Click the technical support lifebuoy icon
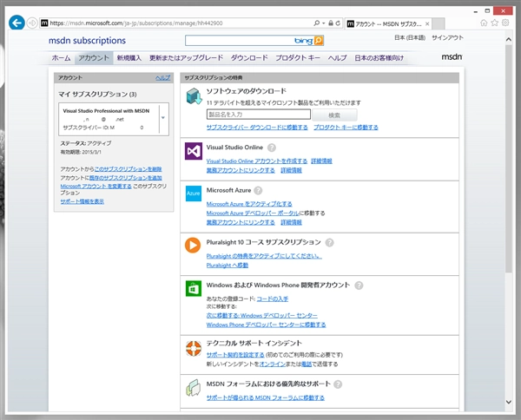Screen dimensions: 521x420 194,348
